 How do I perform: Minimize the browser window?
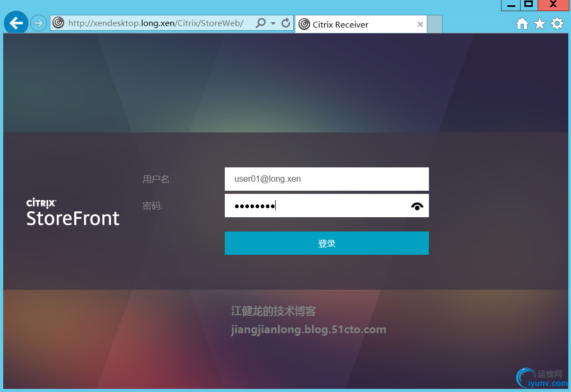(x=511, y=5)
